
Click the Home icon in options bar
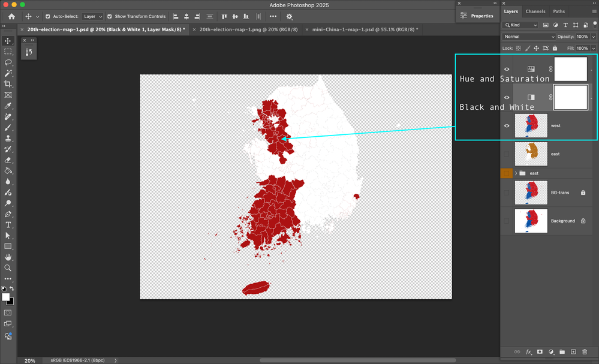pyautogui.click(x=11, y=17)
